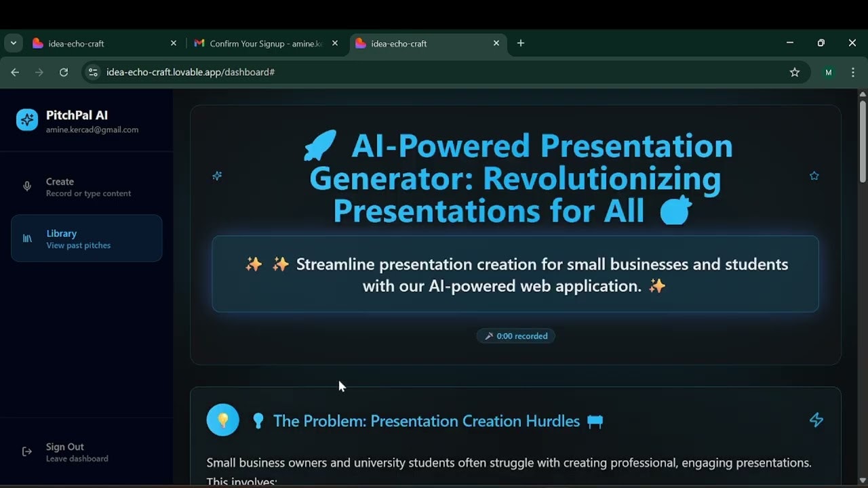Click the amine.kercad@gmail.com email text
Image resolution: width=868 pixels, height=488 pixels.
click(x=92, y=129)
